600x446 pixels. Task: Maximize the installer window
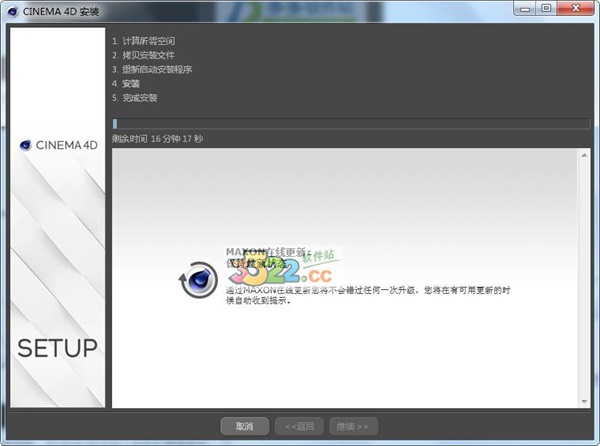(x=546, y=8)
